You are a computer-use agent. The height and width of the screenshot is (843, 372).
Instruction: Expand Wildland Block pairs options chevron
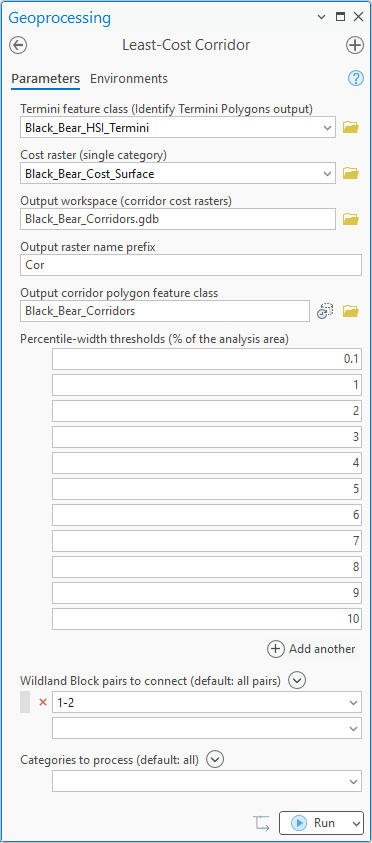pos(297,681)
